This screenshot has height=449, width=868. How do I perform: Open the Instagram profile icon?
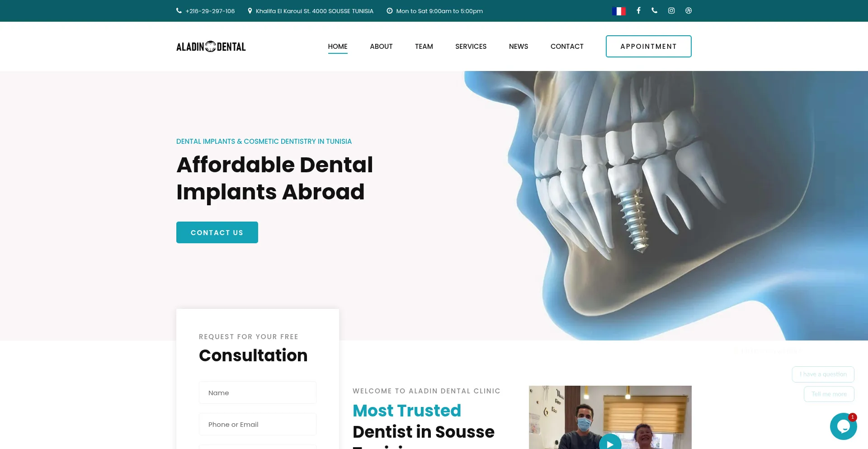(x=671, y=10)
